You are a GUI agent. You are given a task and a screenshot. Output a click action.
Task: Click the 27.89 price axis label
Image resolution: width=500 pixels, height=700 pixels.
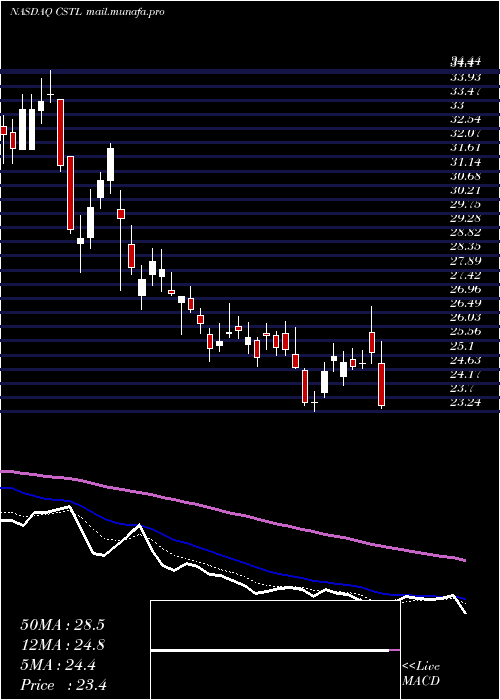(x=465, y=261)
